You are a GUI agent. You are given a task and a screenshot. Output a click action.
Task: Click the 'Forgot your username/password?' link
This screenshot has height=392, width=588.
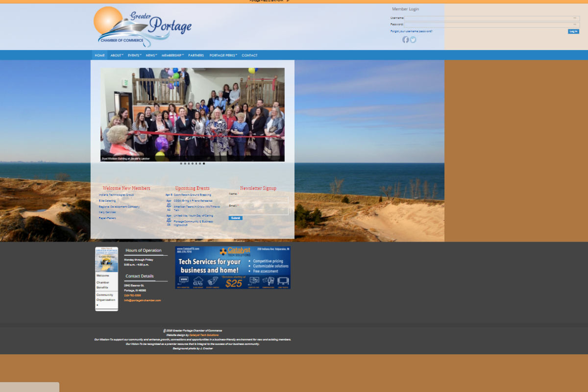[x=411, y=30]
